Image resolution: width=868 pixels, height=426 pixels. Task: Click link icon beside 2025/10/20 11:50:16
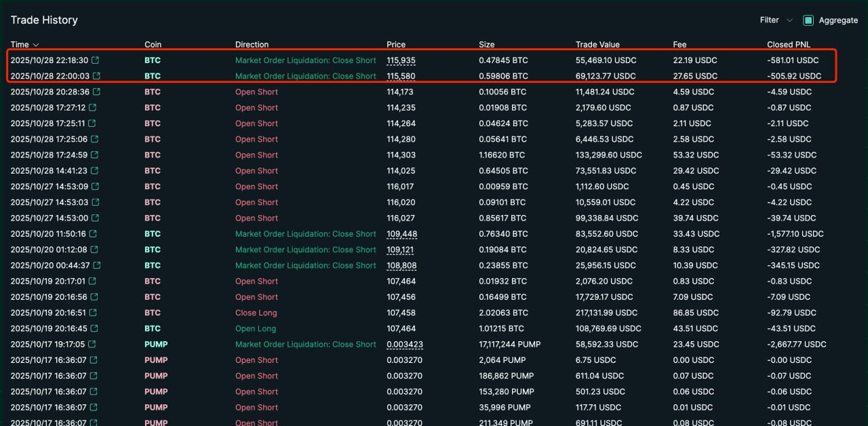[x=93, y=234]
